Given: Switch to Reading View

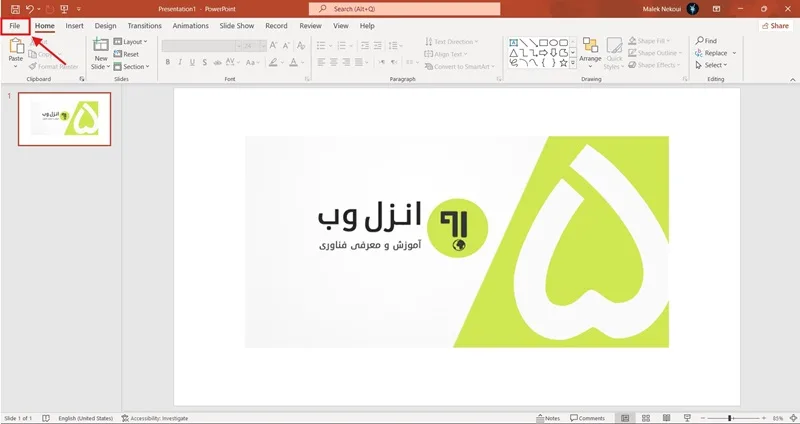Looking at the screenshot, I should 666,418.
